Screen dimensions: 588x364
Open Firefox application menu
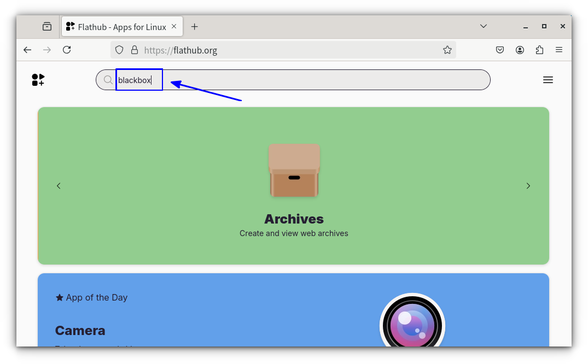click(x=559, y=50)
